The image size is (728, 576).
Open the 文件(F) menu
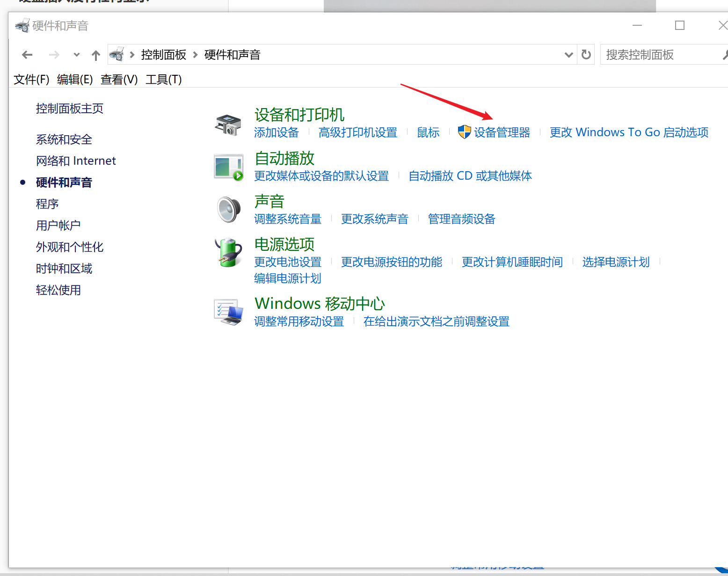point(31,80)
